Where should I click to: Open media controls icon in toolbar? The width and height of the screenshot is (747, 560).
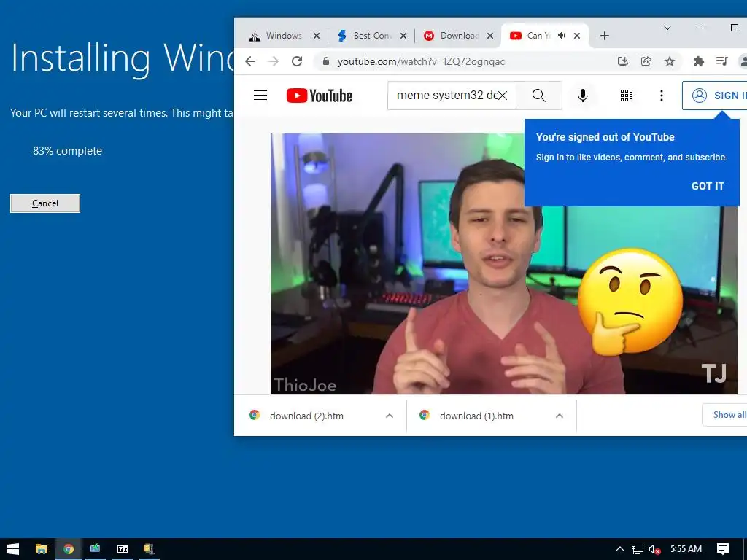(721, 61)
